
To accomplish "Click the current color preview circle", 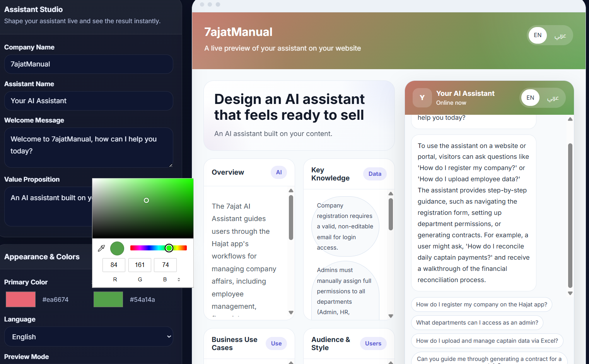I will pyautogui.click(x=117, y=248).
